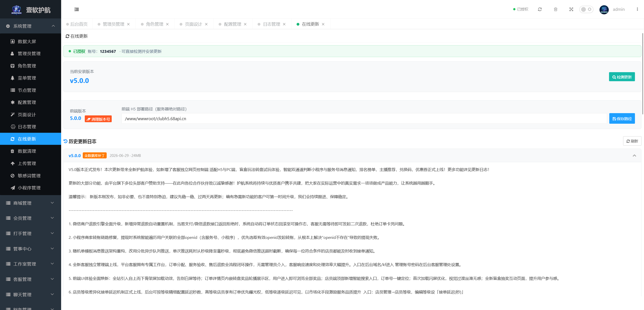
Task: Click the trash cache-clear icon in header
Action: pyautogui.click(x=556, y=9)
